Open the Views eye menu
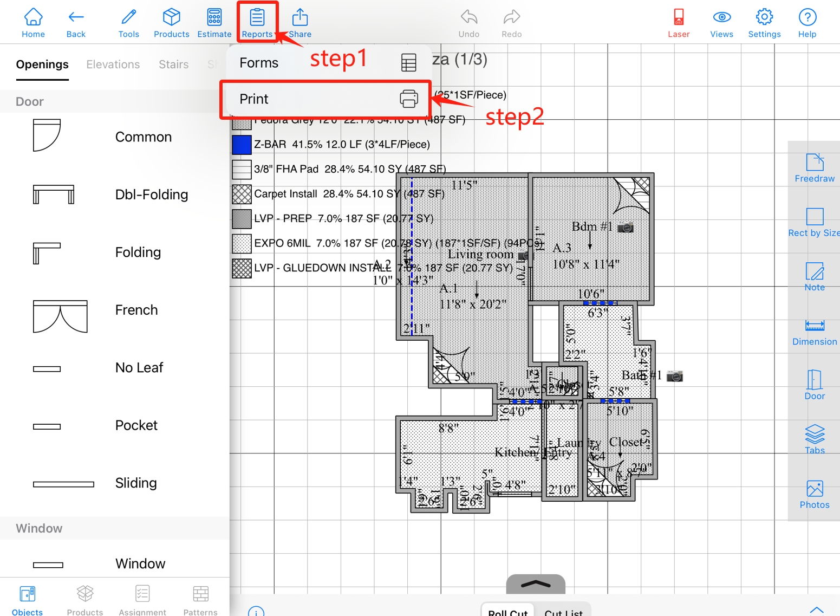This screenshot has height=616, width=840. (x=721, y=23)
